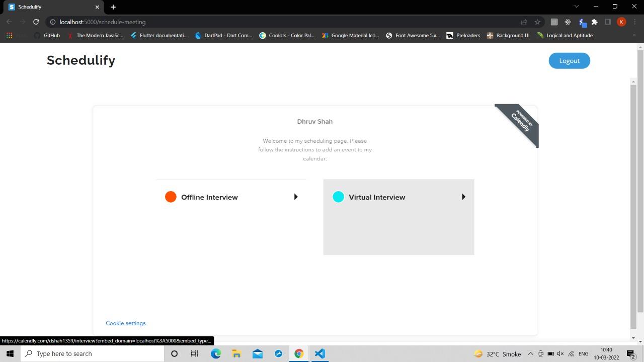Click the Schedulify logo heading

81,60
